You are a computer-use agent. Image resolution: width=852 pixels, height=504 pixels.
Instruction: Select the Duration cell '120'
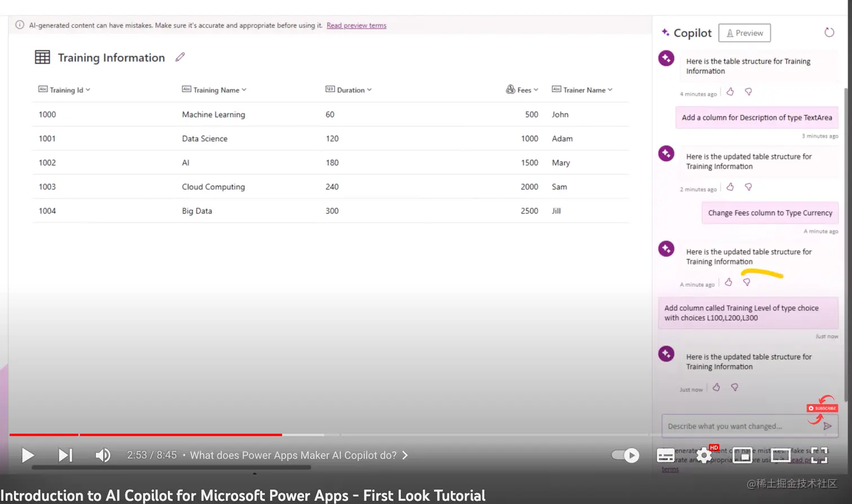(332, 139)
